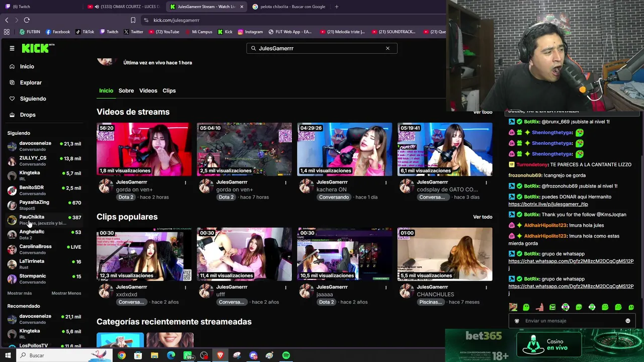Image resolution: width=644 pixels, height=362 pixels.
Task: Open options menu for 'jaaaaa' clip
Action: [x=386, y=288]
